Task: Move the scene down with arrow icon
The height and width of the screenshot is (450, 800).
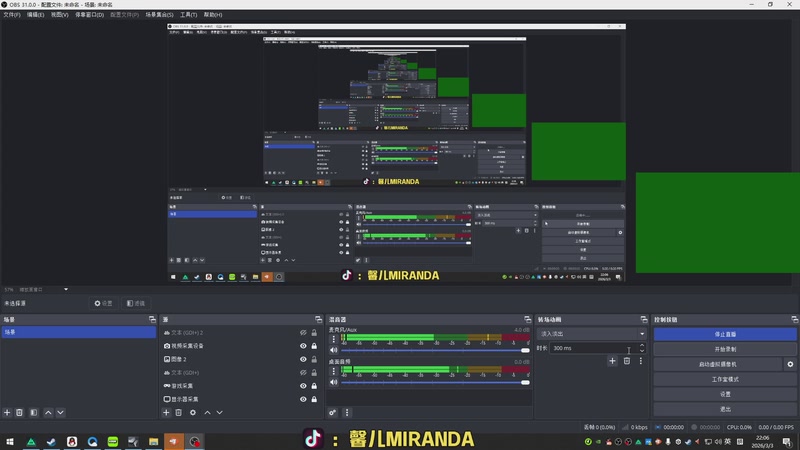Action: point(60,412)
